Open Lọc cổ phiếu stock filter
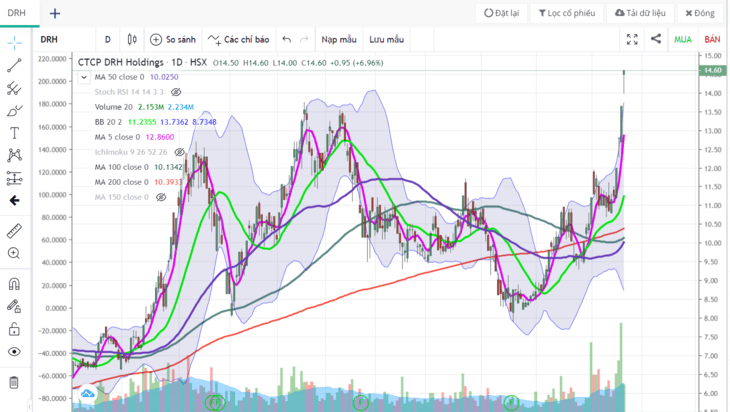Image resolution: width=730 pixels, height=412 pixels. 567,13
